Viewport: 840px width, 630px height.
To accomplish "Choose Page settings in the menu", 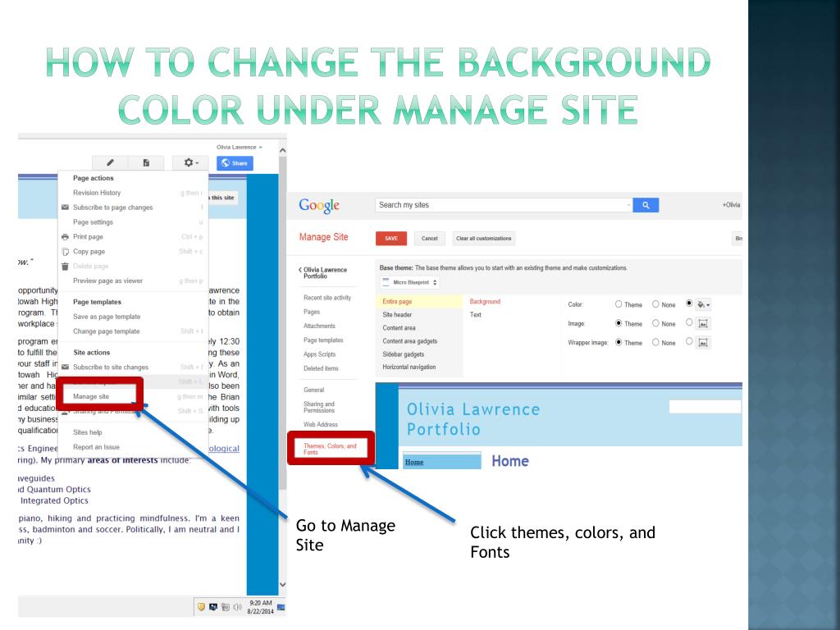I will (x=94, y=222).
